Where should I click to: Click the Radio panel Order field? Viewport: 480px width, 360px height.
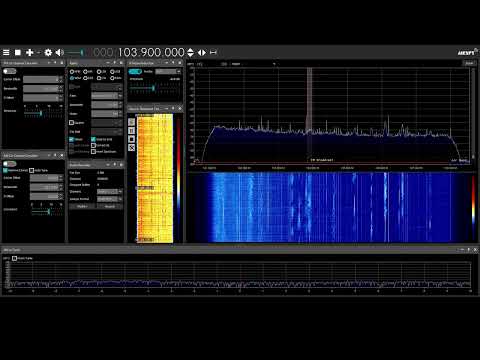pos(107,114)
